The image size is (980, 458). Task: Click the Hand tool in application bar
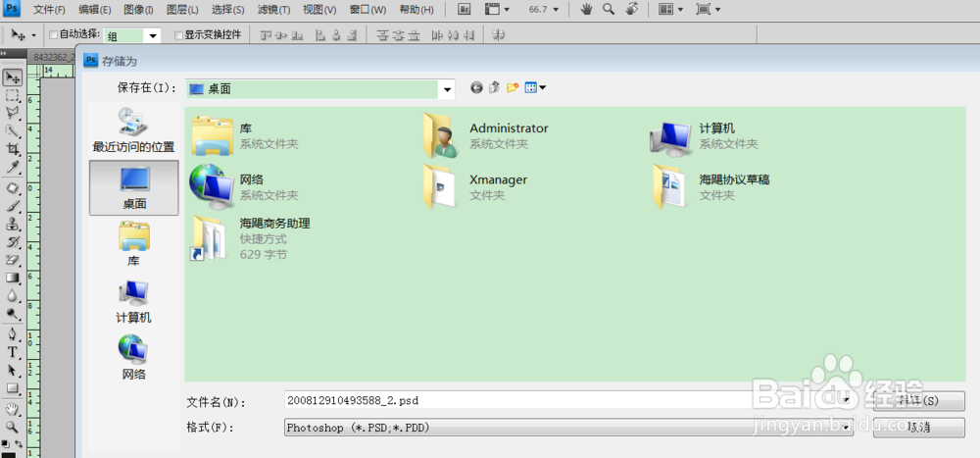[x=586, y=9]
